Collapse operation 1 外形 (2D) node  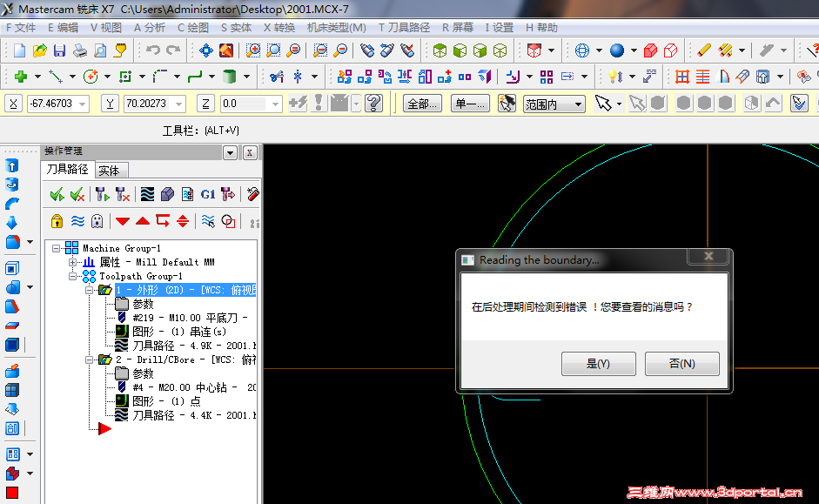(90, 291)
